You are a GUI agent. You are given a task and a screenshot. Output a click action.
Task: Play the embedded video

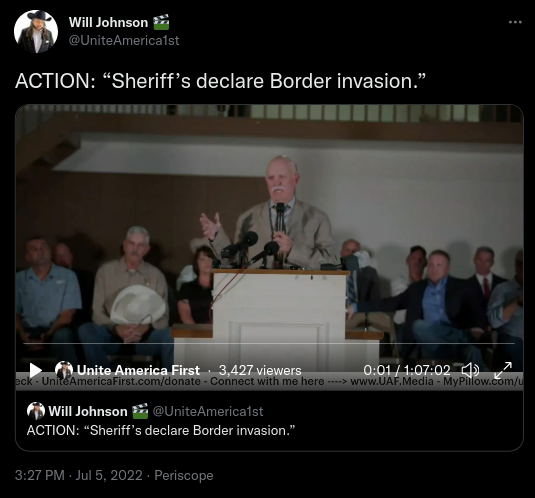click(x=35, y=370)
